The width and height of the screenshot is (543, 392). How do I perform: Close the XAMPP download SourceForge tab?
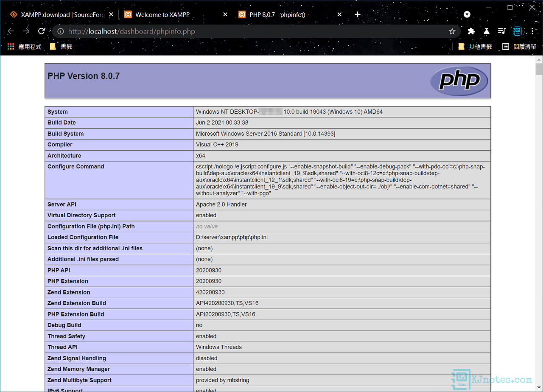point(111,14)
